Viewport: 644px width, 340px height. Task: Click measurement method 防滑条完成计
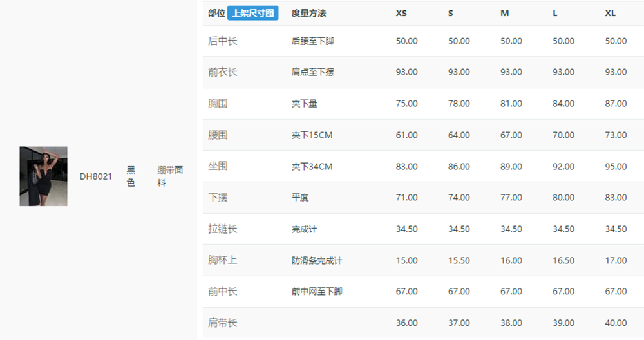click(317, 260)
